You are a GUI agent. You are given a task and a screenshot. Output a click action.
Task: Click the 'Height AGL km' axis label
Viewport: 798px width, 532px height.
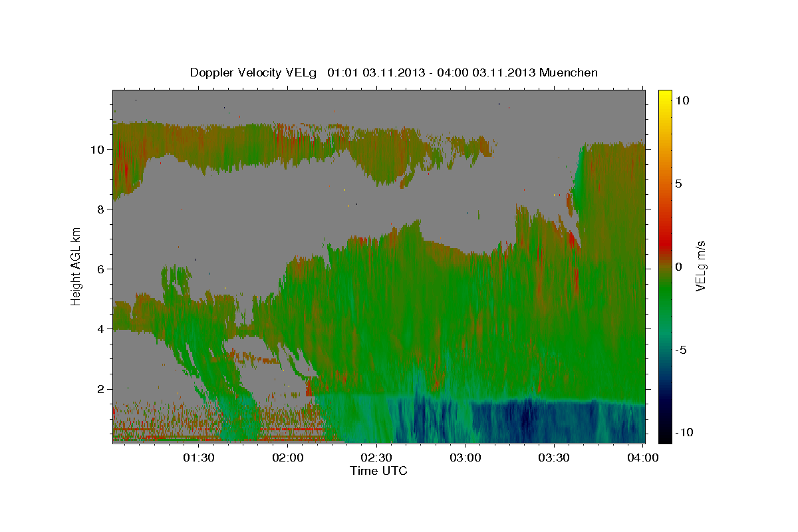click(76, 266)
